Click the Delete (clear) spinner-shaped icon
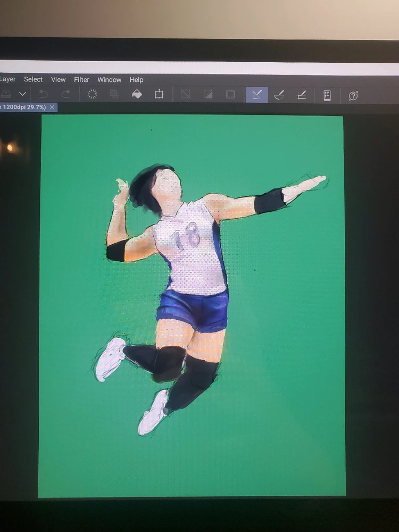Screen dimensions: 399x532 coord(92,94)
